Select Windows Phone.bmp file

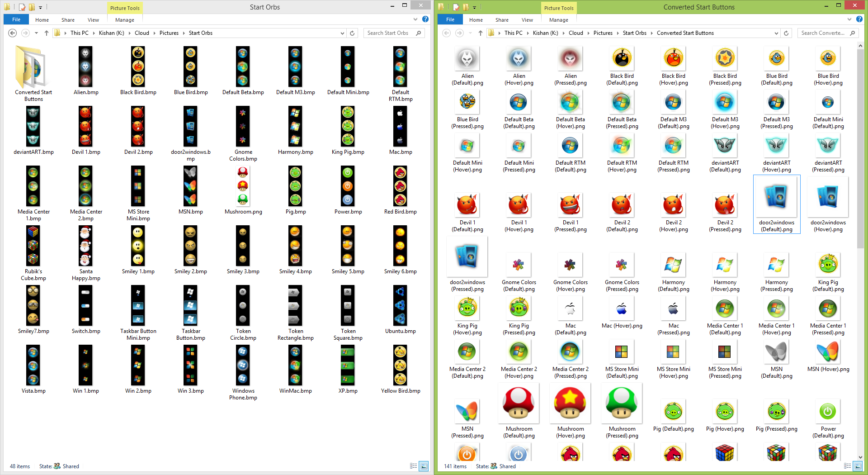(243, 372)
